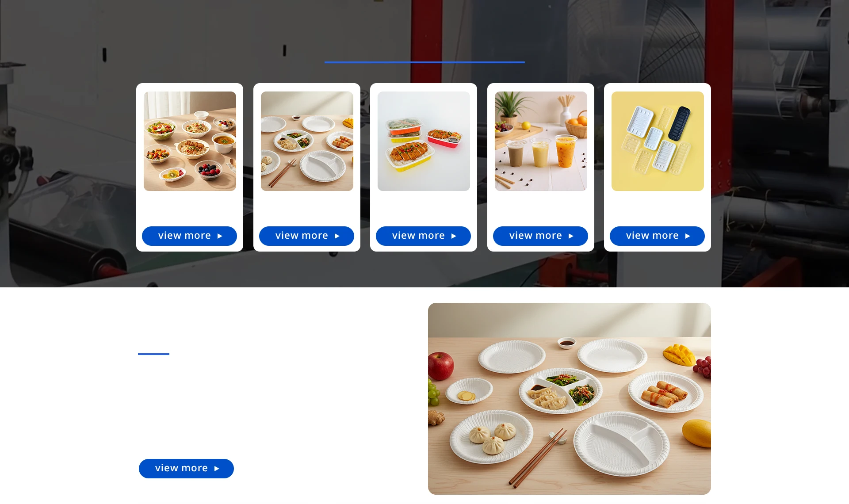
Task: Click the blank title area of the salad bowls card
Action: 190,209
